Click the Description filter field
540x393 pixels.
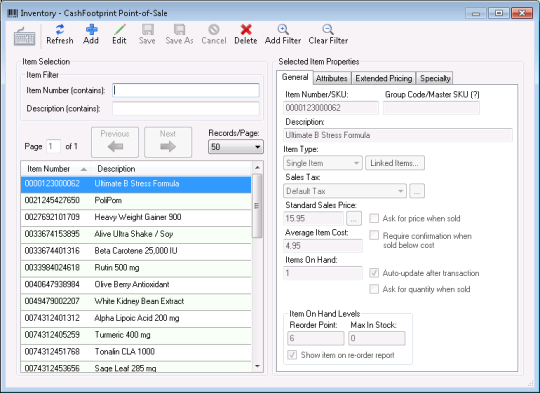click(186, 109)
